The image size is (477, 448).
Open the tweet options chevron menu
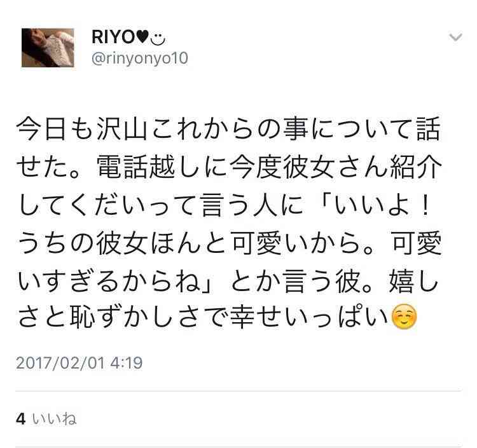point(455,37)
